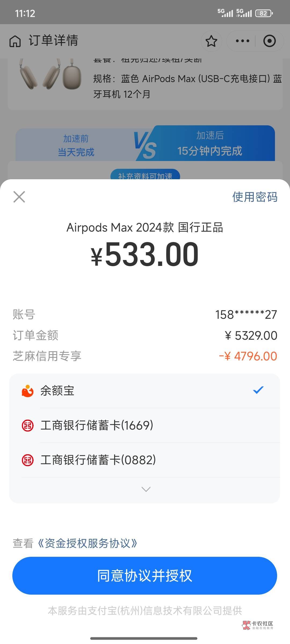Close the payment authorization sheet

click(x=19, y=197)
